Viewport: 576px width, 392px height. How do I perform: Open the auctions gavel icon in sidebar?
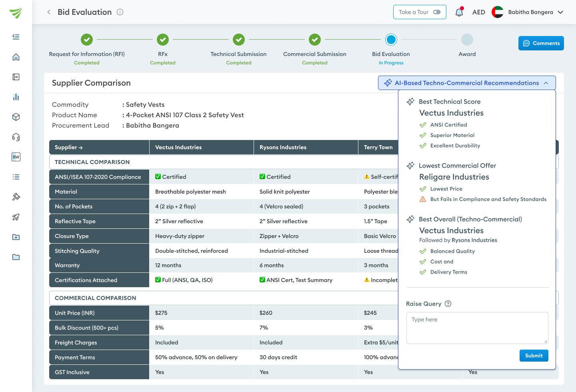16,197
